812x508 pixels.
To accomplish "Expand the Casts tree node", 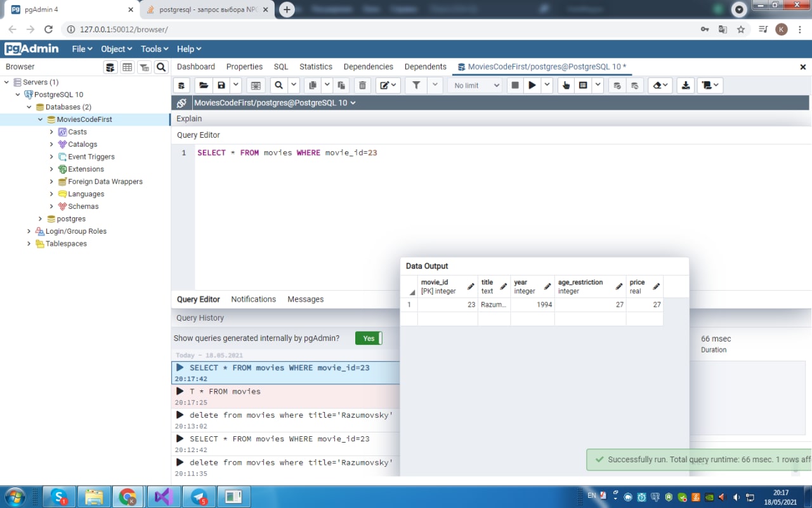I will coord(52,131).
